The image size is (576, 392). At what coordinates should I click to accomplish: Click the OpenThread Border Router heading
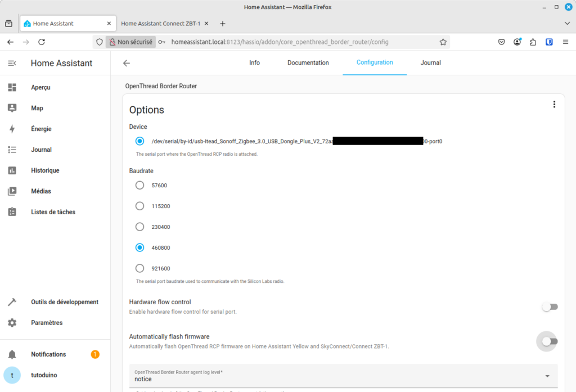pyautogui.click(x=161, y=86)
